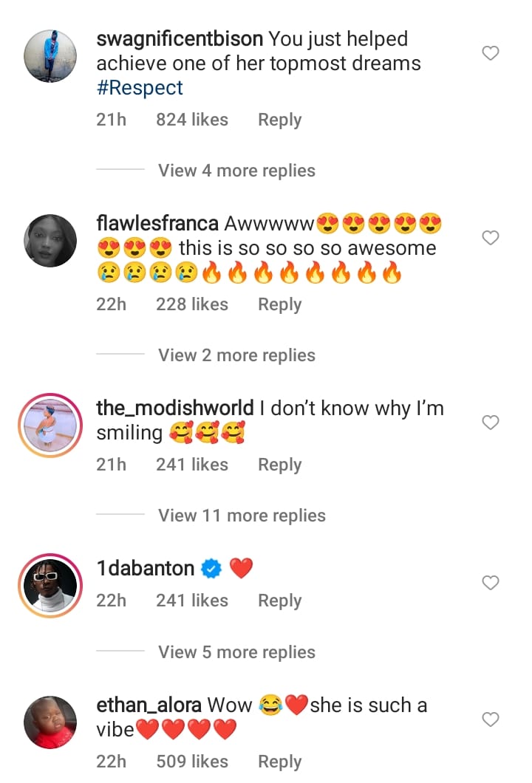The width and height of the screenshot is (532, 783).
Task: Reply to ethan_alora's comment
Action: (279, 762)
